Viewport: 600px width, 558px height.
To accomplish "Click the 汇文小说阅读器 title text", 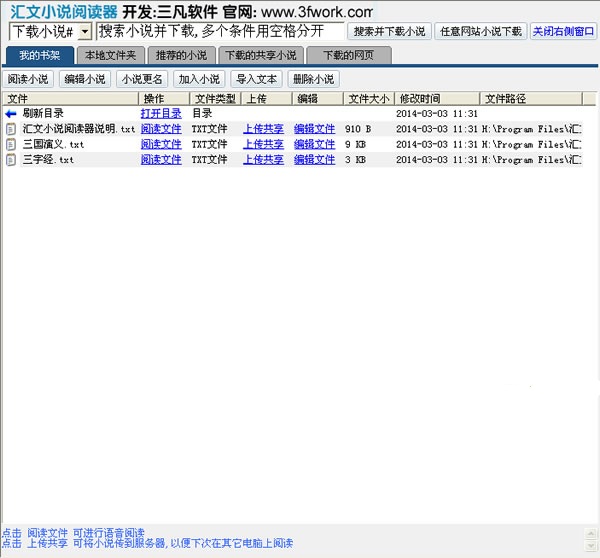I will pyautogui.click(x=64, y=12).
